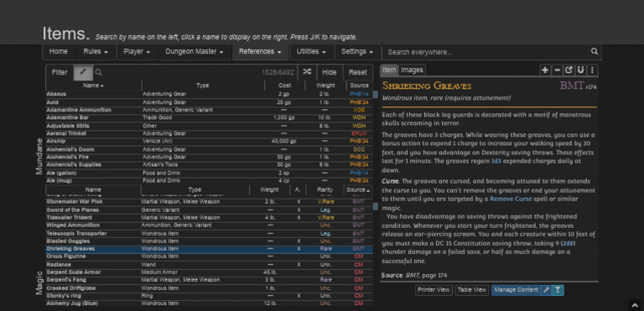Viewport: 644px width, 311px height.
Task: Select Winged Ammunition row
Action: tap(209, 225)
